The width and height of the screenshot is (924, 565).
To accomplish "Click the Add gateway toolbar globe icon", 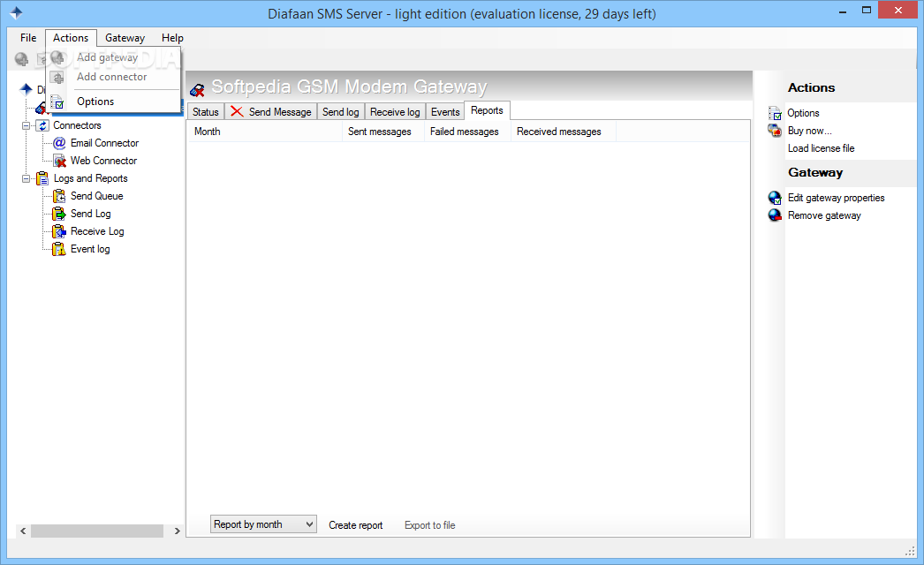I will click(x=22, y=59).
